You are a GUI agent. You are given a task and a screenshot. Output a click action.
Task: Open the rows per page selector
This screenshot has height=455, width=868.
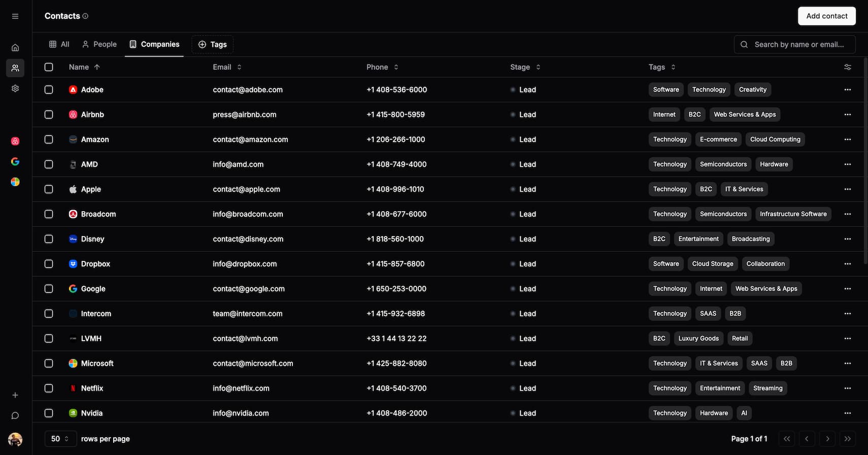click(60, 438)
